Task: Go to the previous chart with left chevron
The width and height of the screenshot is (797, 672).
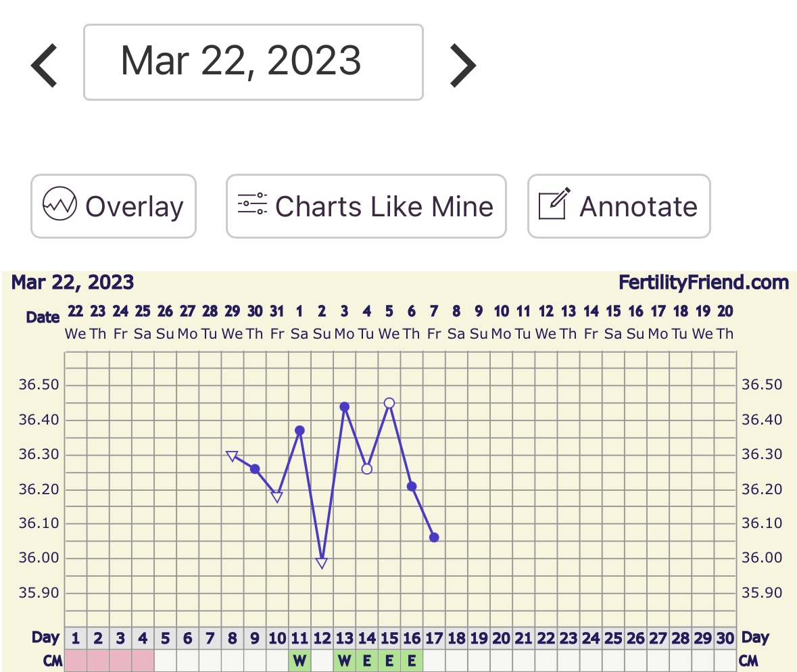Action: pos(45,66)
